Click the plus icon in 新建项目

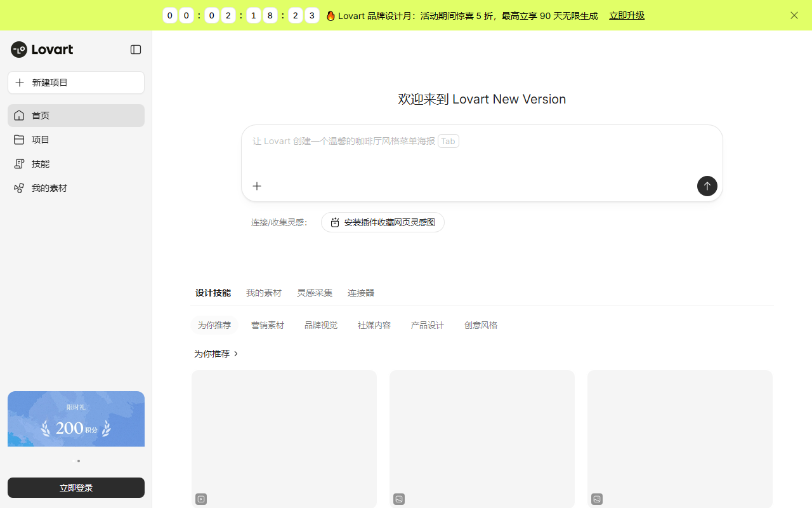[20, 83]
